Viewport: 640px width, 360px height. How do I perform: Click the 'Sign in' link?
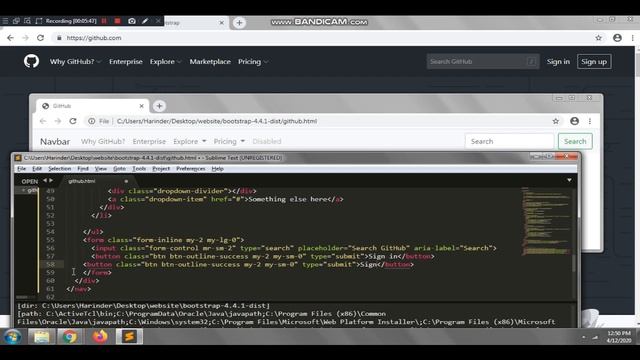point(558,62)
